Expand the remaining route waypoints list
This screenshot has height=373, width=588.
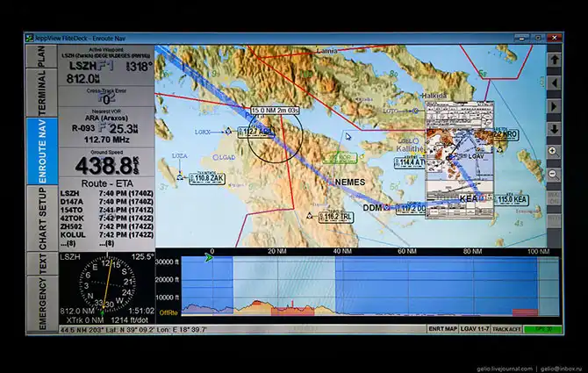tap(69, 242)
